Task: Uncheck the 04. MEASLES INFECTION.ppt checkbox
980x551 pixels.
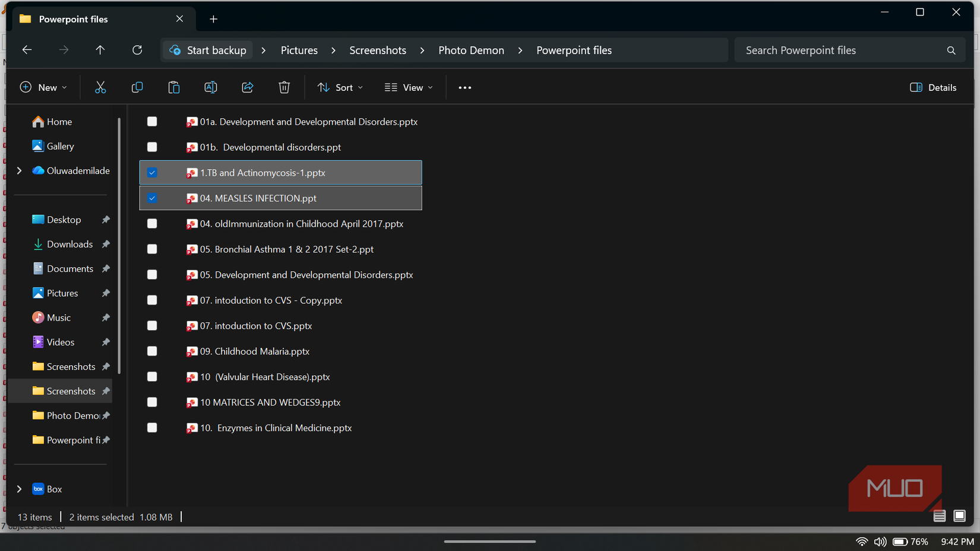Action: [152, 198]
